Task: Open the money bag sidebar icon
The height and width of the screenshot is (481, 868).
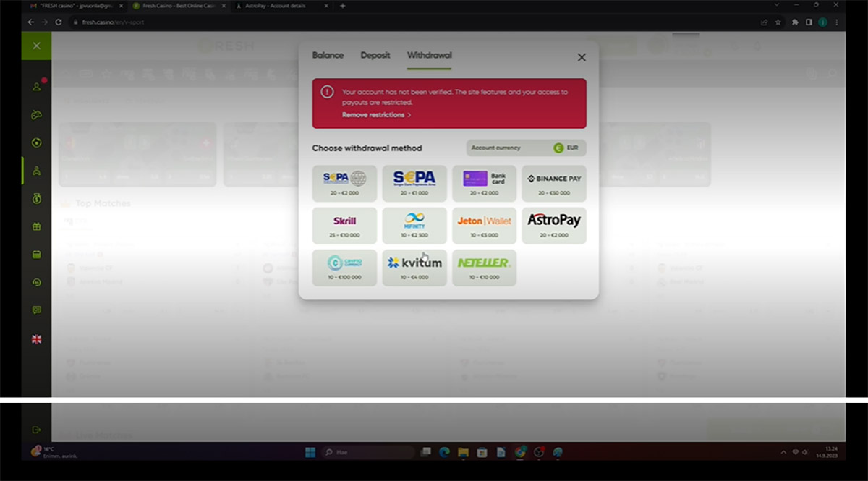Action: point(36,198)
